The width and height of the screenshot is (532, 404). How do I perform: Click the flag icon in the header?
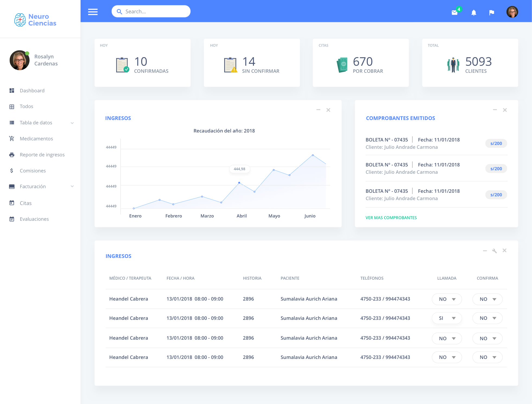pos(492,12)
